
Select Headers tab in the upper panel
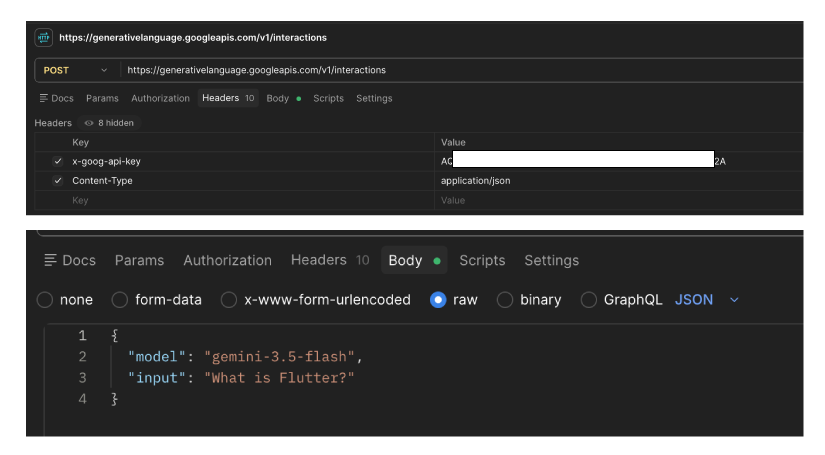point(228,98)
